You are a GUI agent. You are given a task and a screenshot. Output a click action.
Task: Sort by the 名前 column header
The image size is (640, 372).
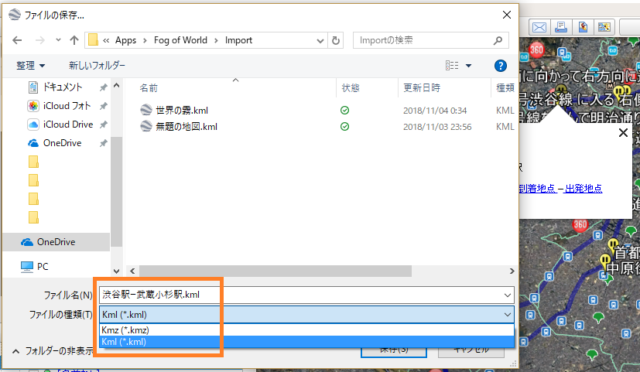pyautogui.click(x=149, y=88)
